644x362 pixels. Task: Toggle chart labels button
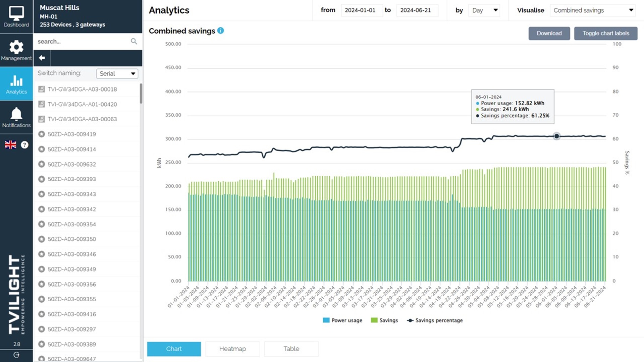click(x=605, y=34)
